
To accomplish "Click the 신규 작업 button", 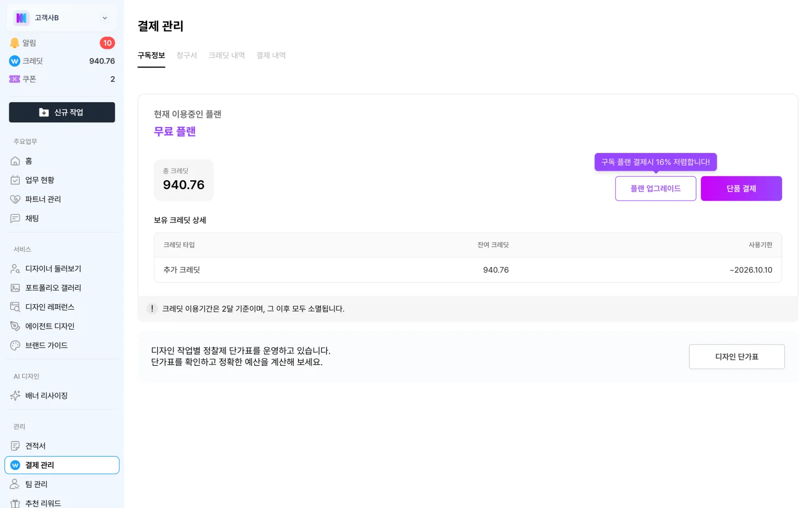I will pyautogui.click(x=62, y=112).
